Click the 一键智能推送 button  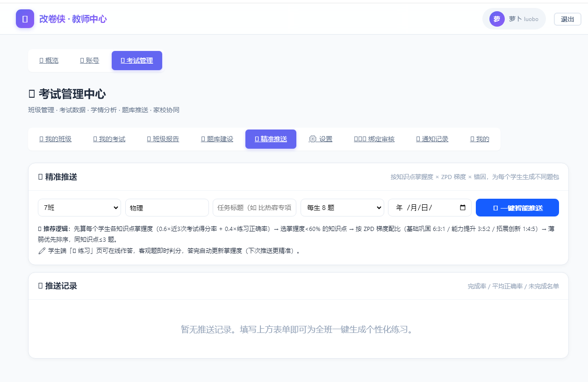pos(517,208)
